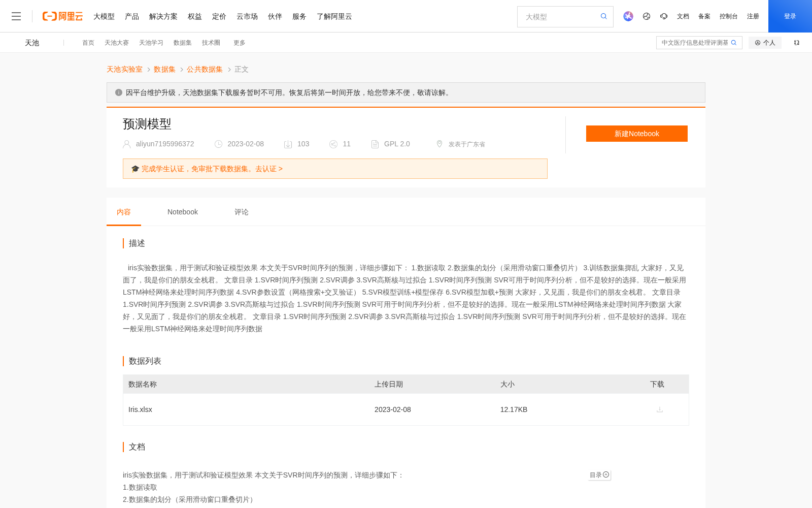The width and height of the screenshot is (812, 508).
Task: Open the 产品 top menu
Action: [x=132, y=16]
